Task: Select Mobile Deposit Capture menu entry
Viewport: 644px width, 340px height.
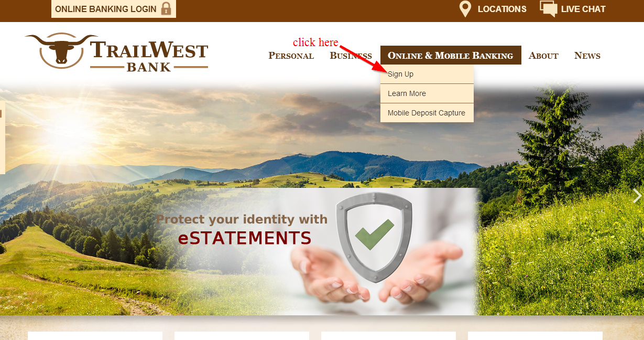Action: click(x=427, y=113)
